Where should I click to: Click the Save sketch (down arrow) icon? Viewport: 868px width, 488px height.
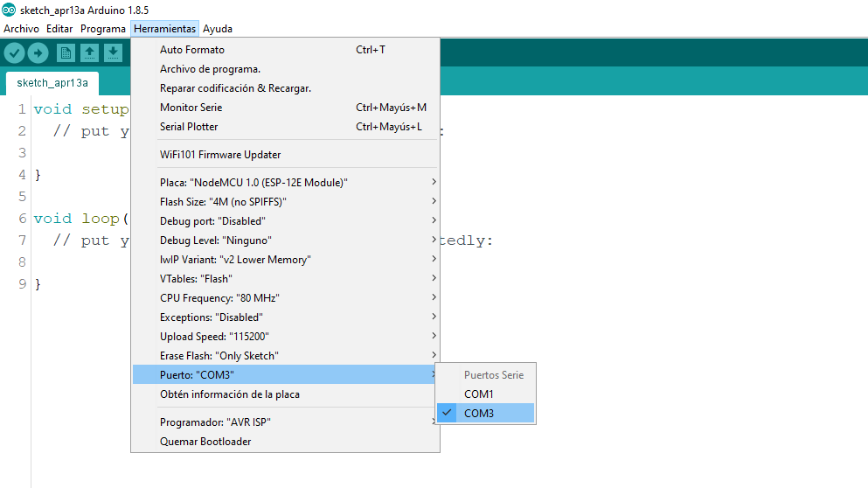coord(113,53)
